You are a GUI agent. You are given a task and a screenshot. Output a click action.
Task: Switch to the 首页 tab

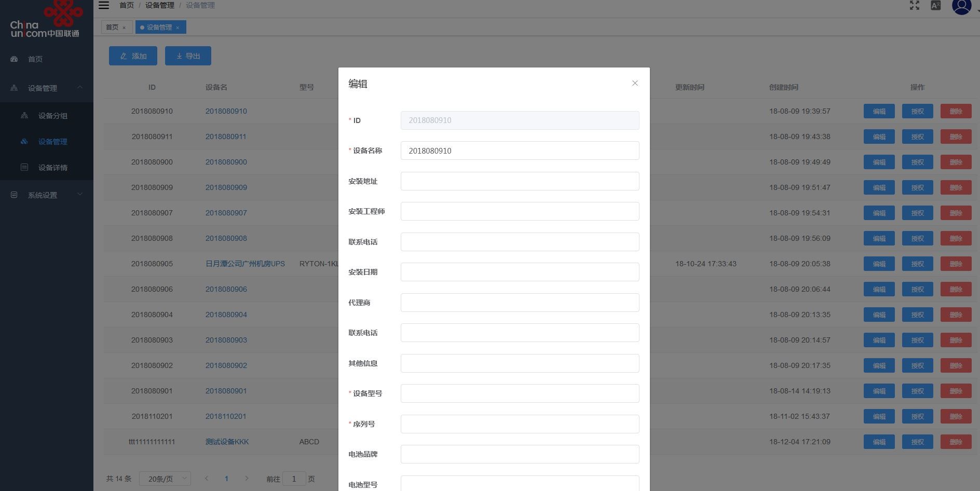(113, 27)
